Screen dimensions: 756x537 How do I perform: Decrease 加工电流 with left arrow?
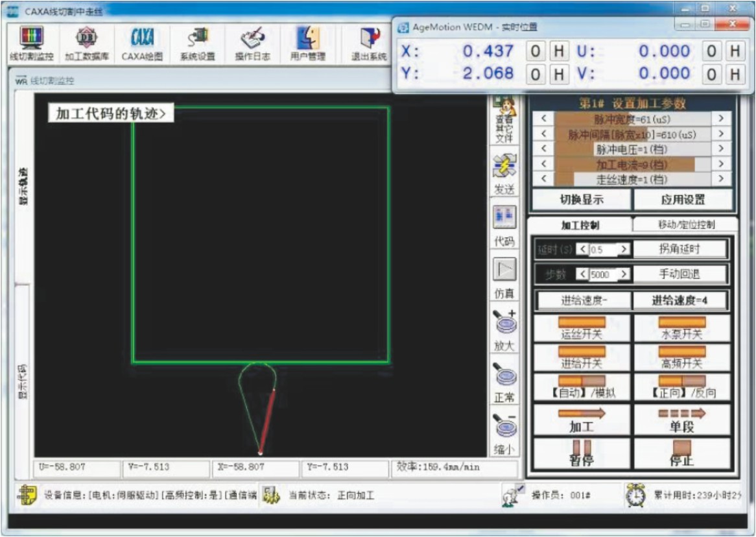tap(543, 164)
